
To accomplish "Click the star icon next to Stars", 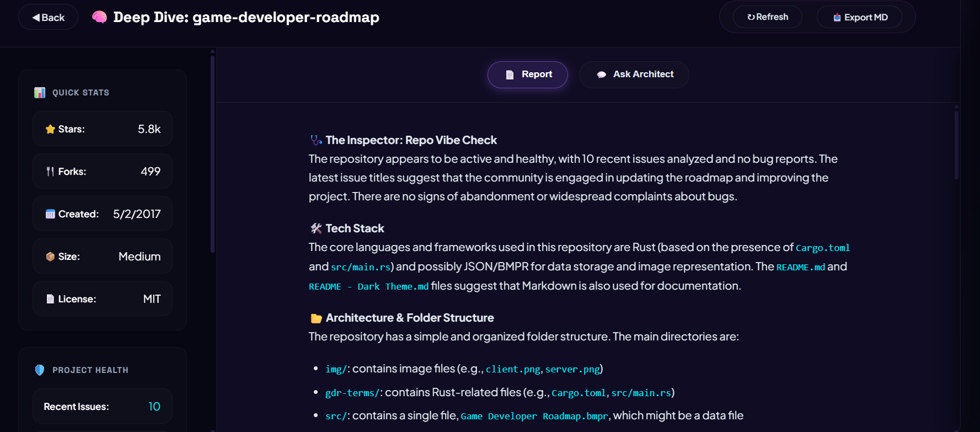I will [50, 129].
